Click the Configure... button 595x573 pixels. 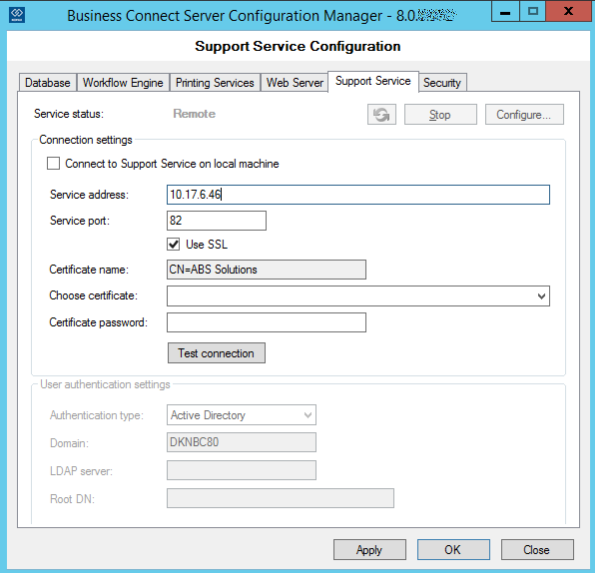click(x=524, y=114)
